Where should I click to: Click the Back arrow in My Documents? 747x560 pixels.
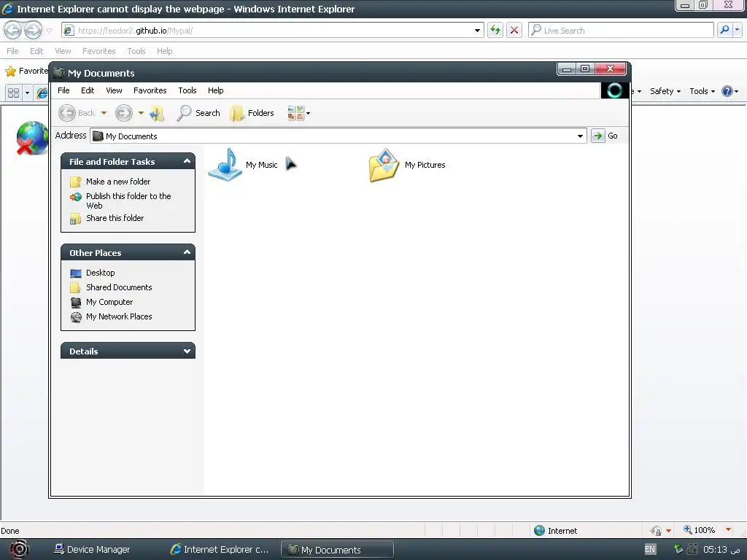67,113
